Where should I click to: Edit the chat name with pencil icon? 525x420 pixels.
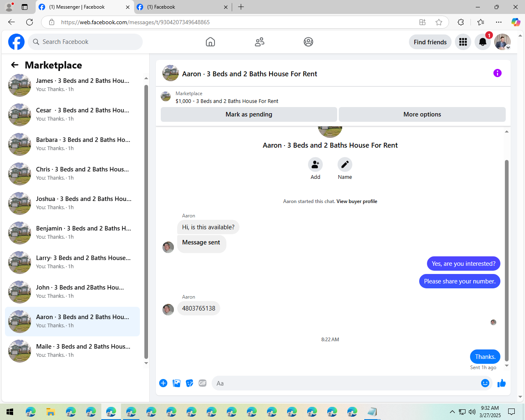tap(345, 164)
